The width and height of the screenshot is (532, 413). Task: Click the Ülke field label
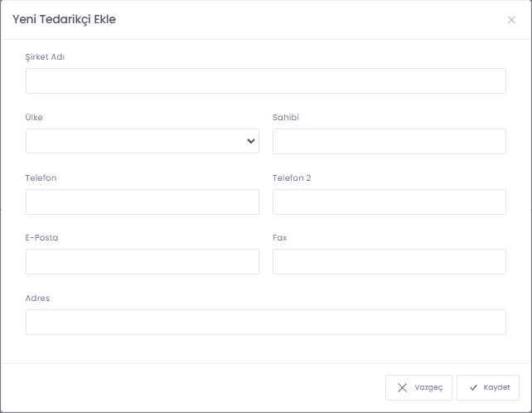pos(34,117)
